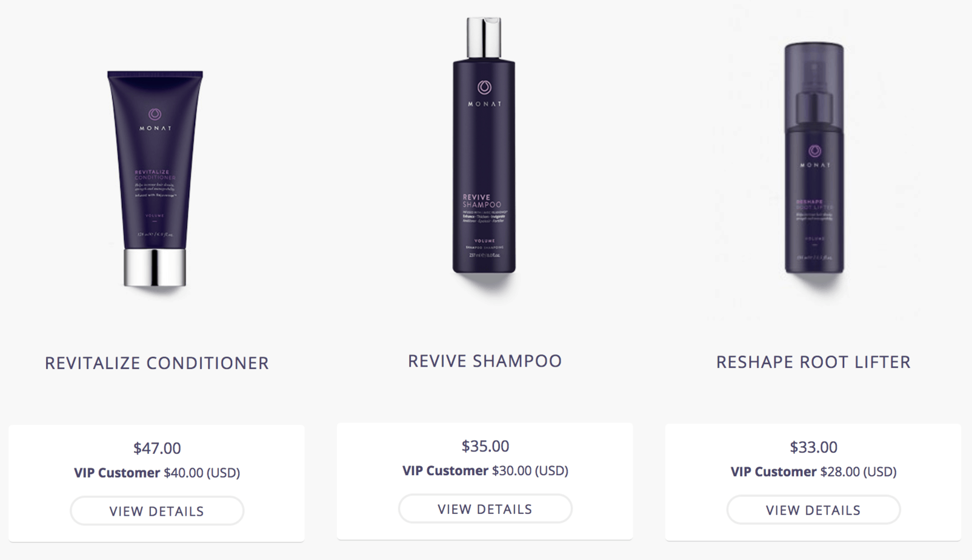The width and height of the screenshot is (972, 560).
Task: Select the VIP Customer $30.00 price text
Action: point(485,471)
